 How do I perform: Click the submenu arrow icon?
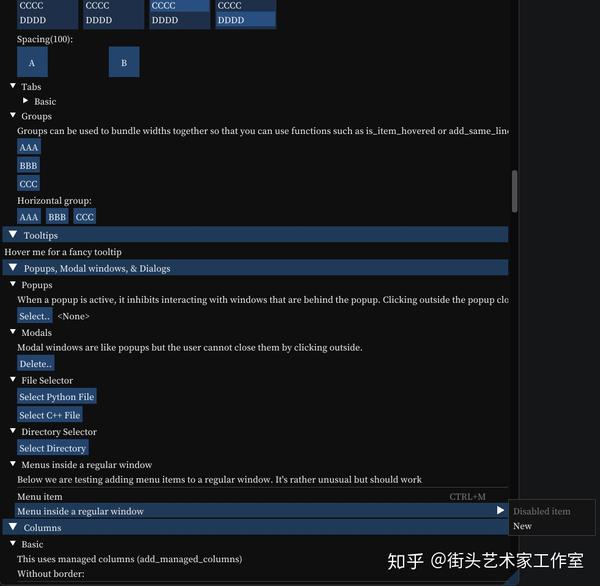(x=500, y=510)
